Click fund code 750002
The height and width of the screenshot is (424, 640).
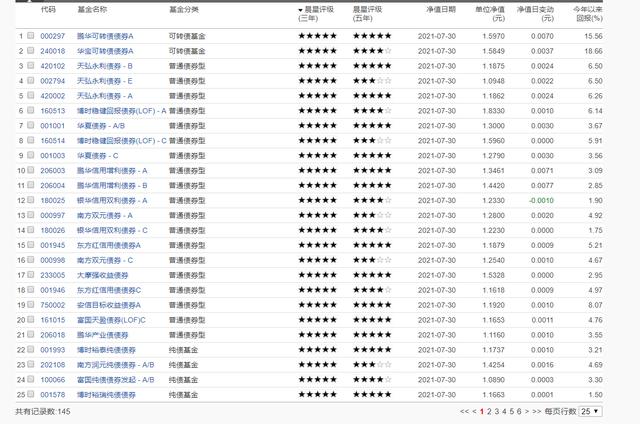tap(53, 305)
